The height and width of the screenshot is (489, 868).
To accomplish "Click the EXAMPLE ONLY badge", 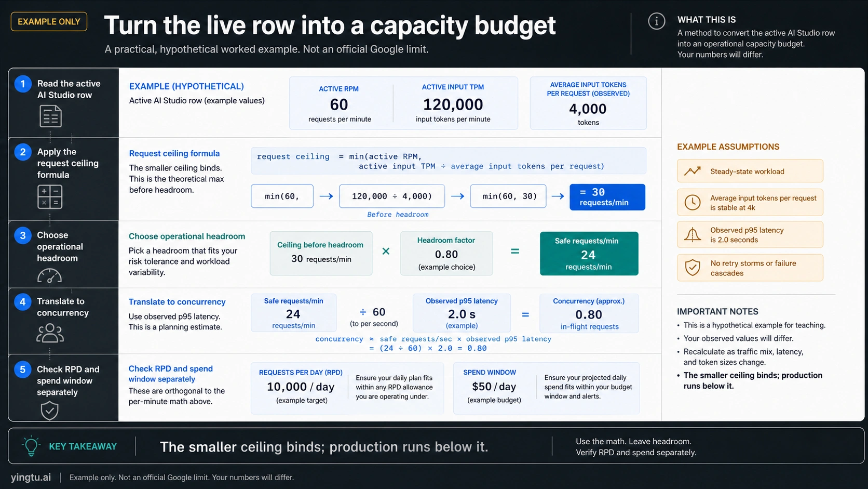I will [49, 22].
